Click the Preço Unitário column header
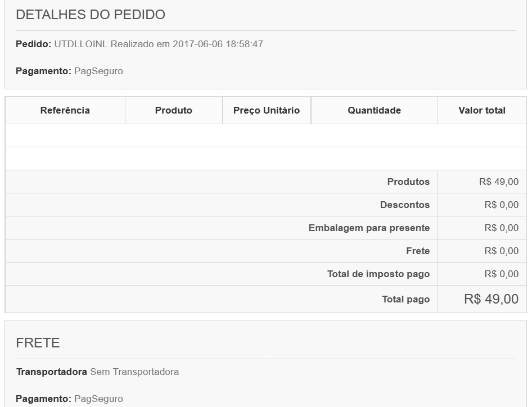 (267, 110)
